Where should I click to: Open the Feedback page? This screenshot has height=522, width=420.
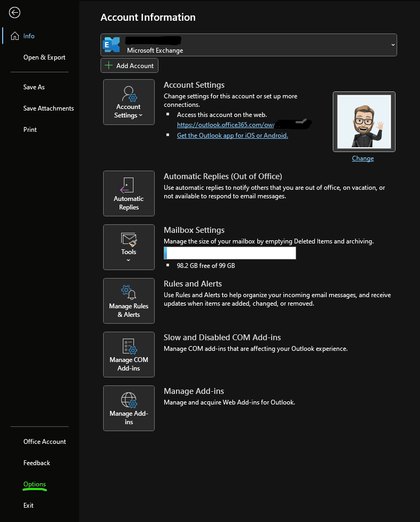click(37, 463)
